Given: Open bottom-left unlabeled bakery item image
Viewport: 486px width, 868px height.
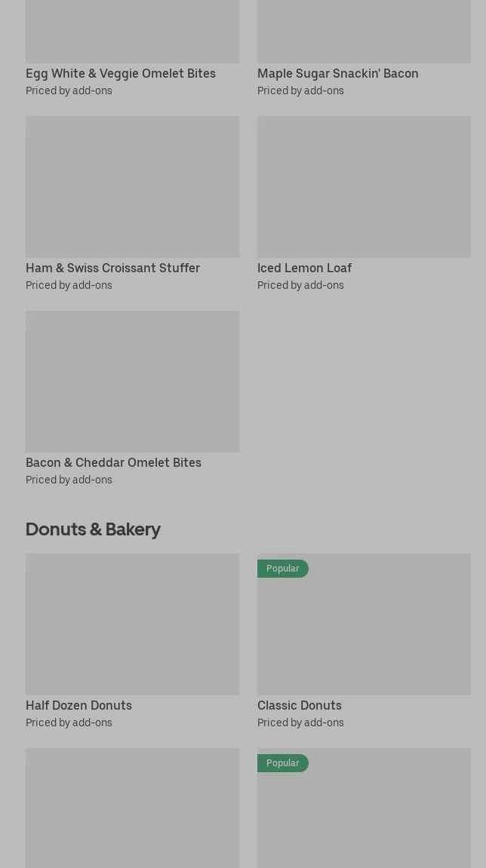Looking at the screenshot, I should (133, 808).
